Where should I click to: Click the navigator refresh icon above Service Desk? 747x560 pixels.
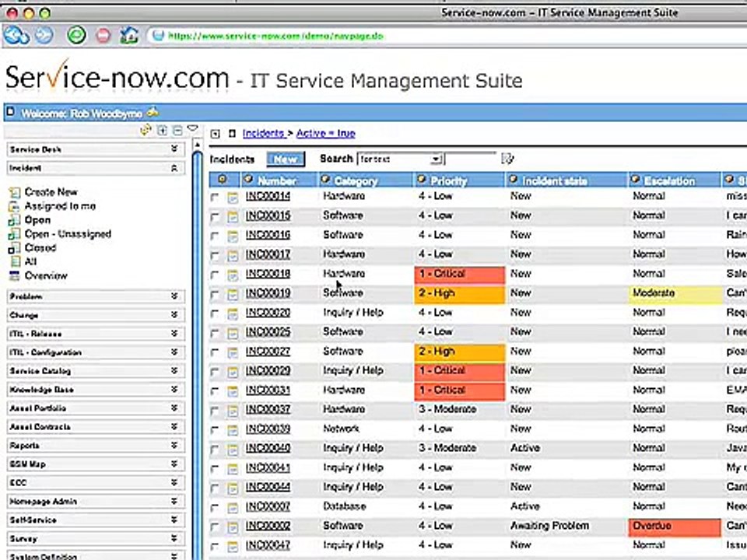pos(146,130)
